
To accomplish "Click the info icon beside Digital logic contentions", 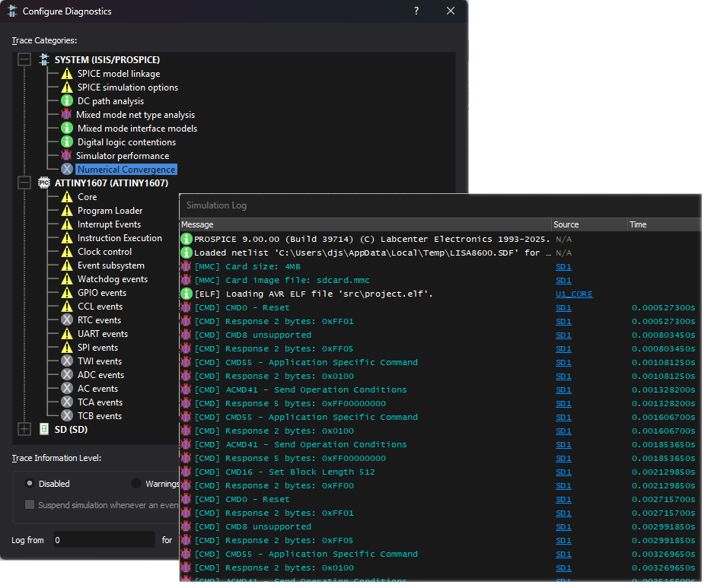I will pyautogui.click(x=67, y=142).
